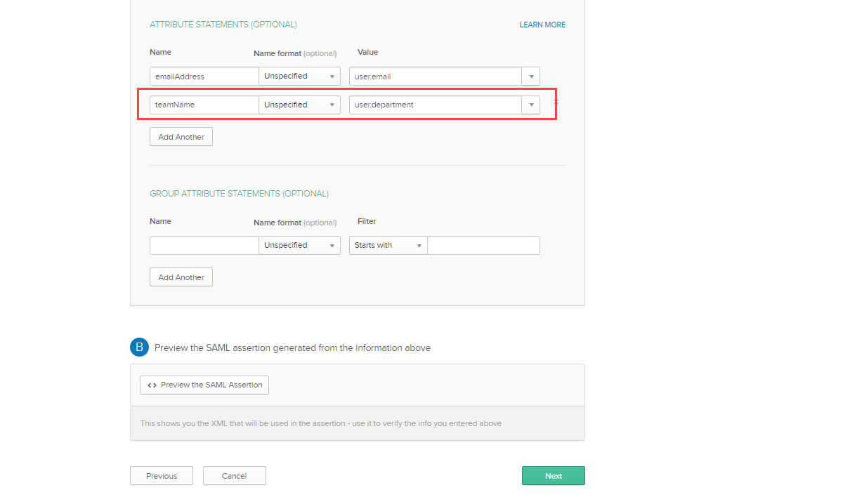Screen dimensions: 857x504
Task: Expand Name format dropdown for teamName
Action: pyautogui.click(x=299, y=105)
